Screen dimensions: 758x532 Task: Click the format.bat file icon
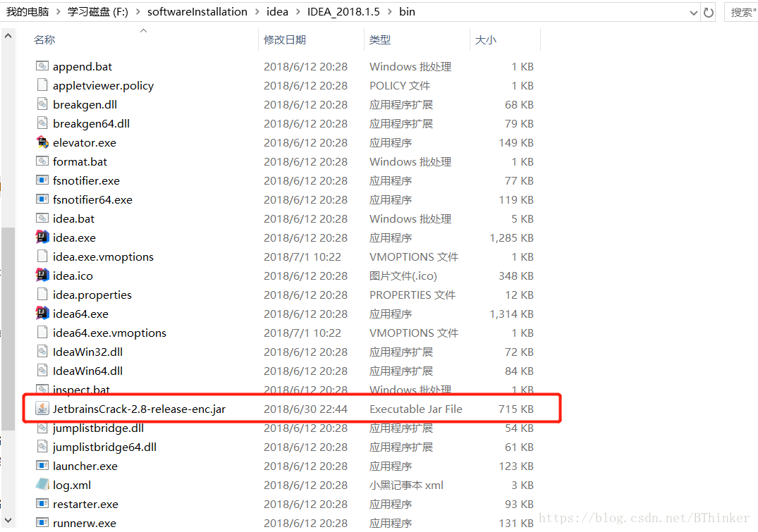pyautogui.click(x=42, y=161)
